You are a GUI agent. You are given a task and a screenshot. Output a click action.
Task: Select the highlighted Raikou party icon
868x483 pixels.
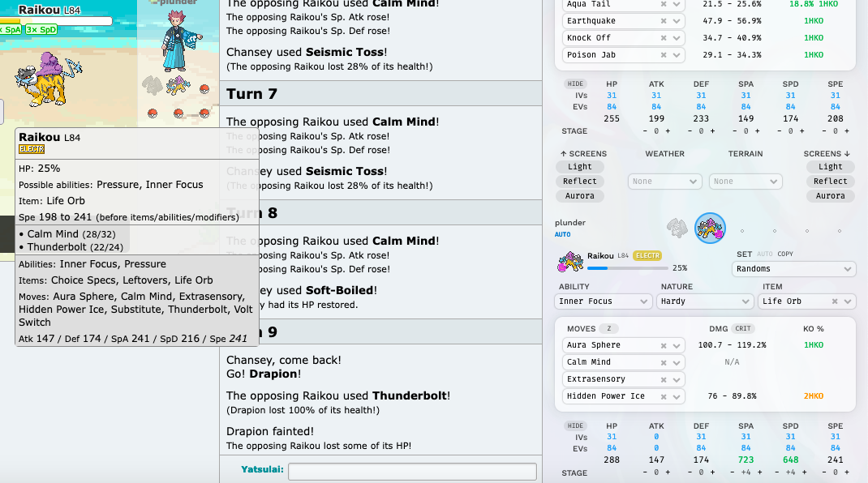click(x=710, y=229)
